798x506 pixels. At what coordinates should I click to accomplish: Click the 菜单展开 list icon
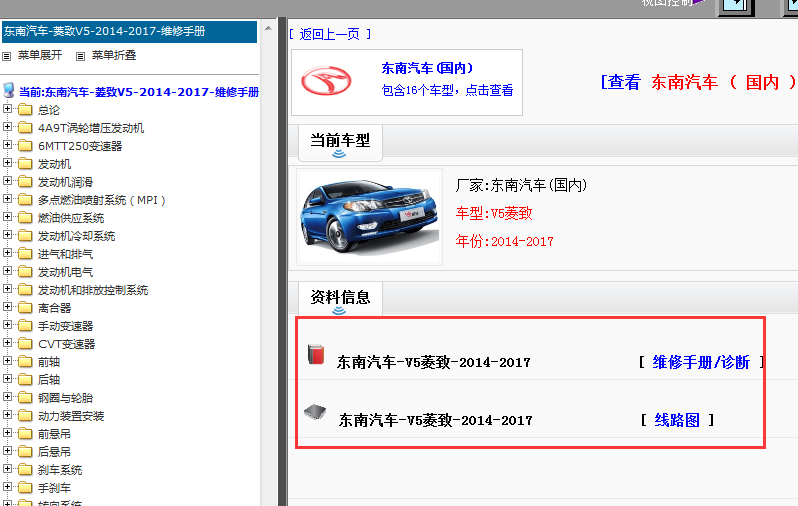tap(7, 56)
